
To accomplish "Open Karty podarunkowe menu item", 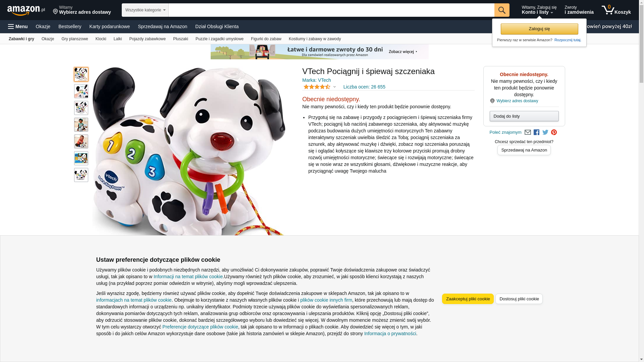I will point(109,26).
